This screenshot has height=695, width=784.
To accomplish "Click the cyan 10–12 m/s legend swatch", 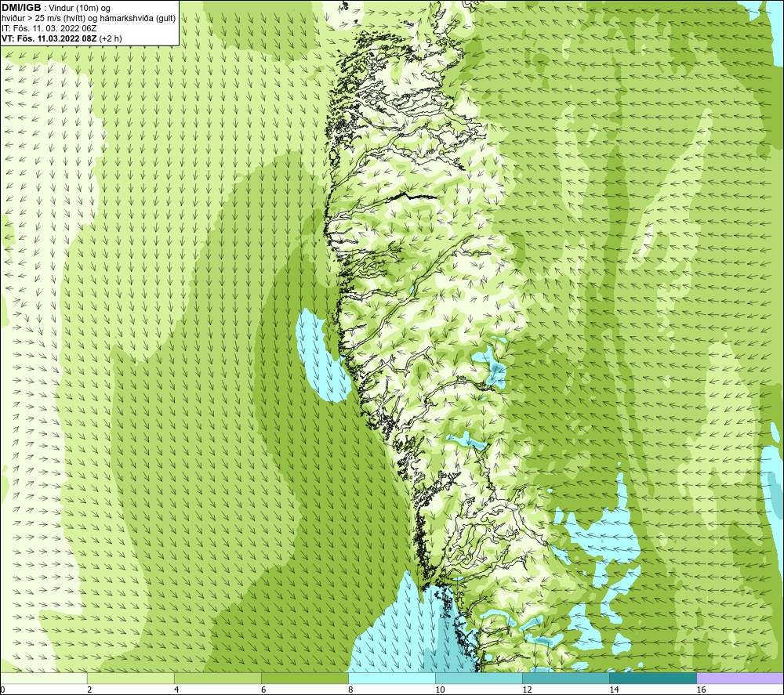I will point(479,678).
